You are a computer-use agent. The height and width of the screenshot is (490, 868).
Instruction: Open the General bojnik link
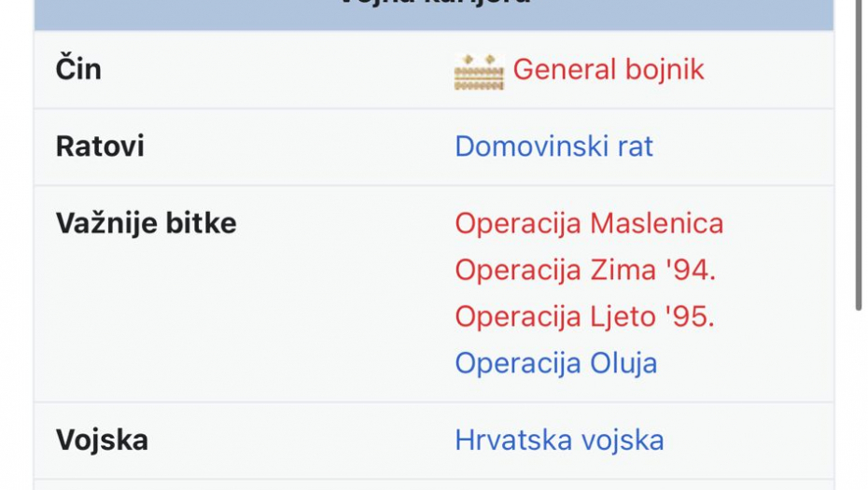tap(609, 70)
